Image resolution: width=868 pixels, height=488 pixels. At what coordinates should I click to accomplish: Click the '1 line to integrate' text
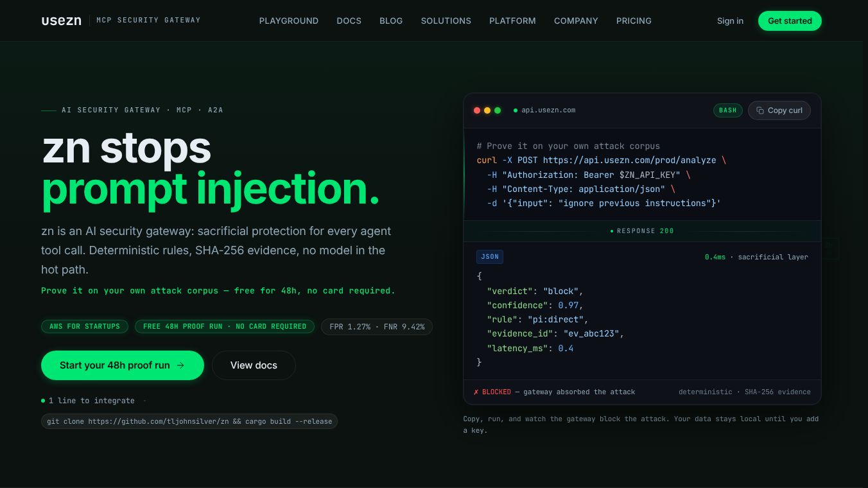pyautogui.click(x=92, y=401)
